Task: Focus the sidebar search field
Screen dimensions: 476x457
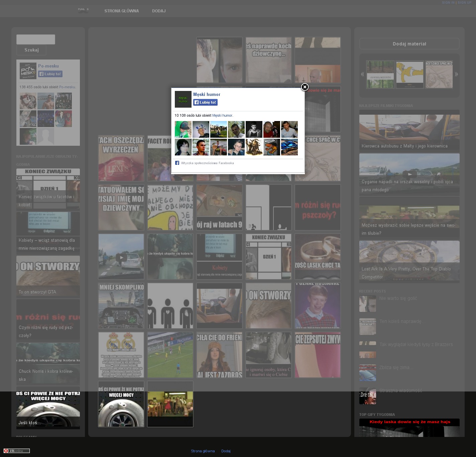Action: point(36,39)
